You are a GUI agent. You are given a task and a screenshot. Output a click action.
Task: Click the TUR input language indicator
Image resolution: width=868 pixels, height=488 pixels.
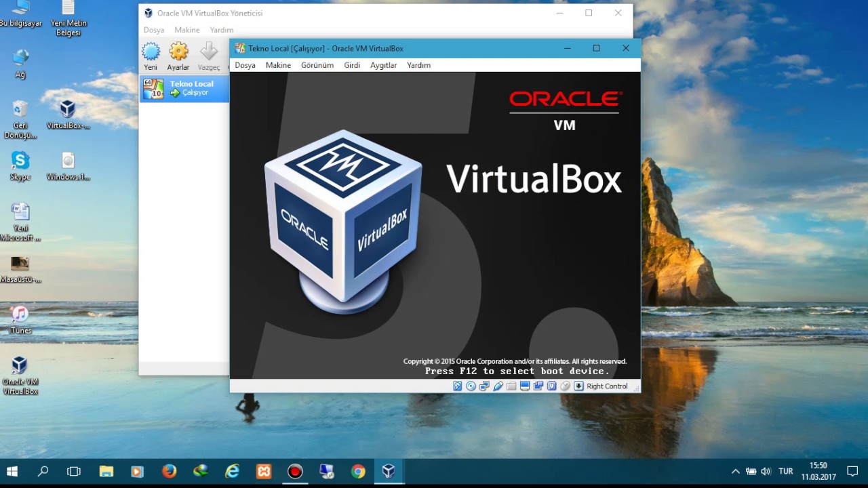click(x=786, y=472)
